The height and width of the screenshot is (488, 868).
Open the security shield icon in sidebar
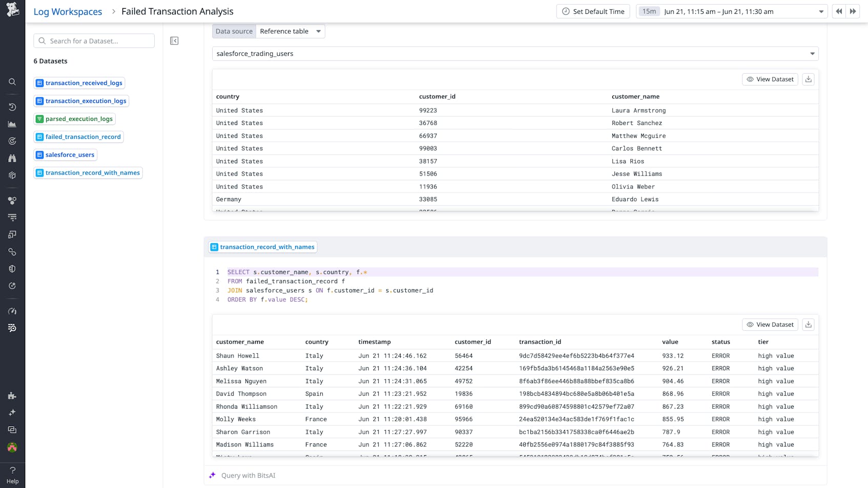pyautogui.click(x=12, y=268)
